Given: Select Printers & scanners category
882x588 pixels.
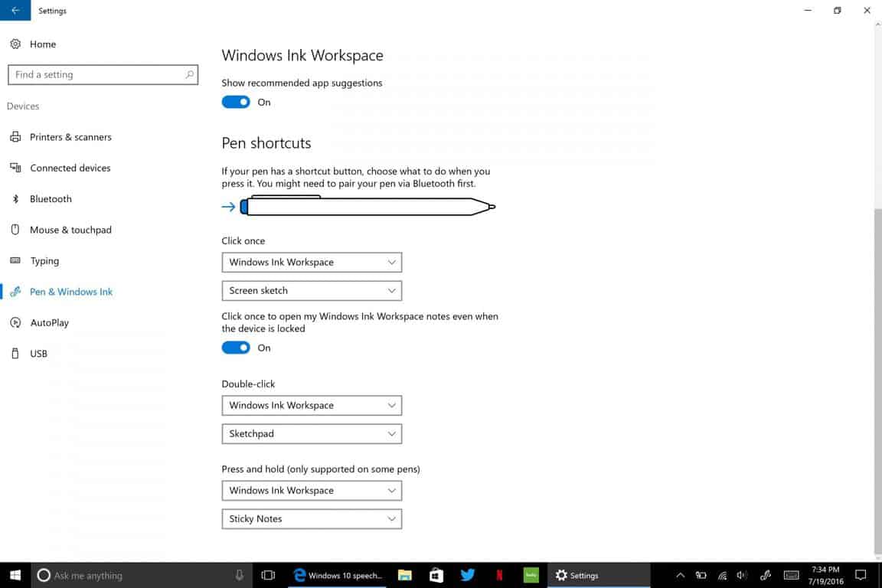Looking at the screenshot, I should coord(71,137).
